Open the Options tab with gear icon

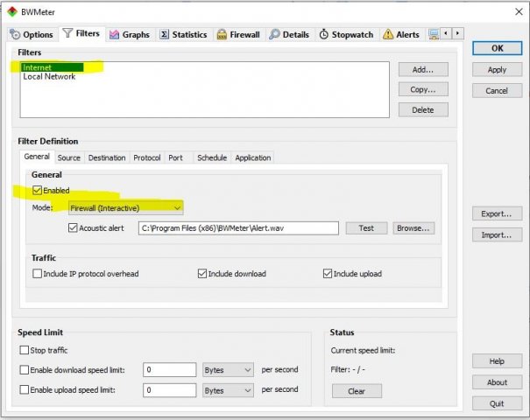coord(16,35)
